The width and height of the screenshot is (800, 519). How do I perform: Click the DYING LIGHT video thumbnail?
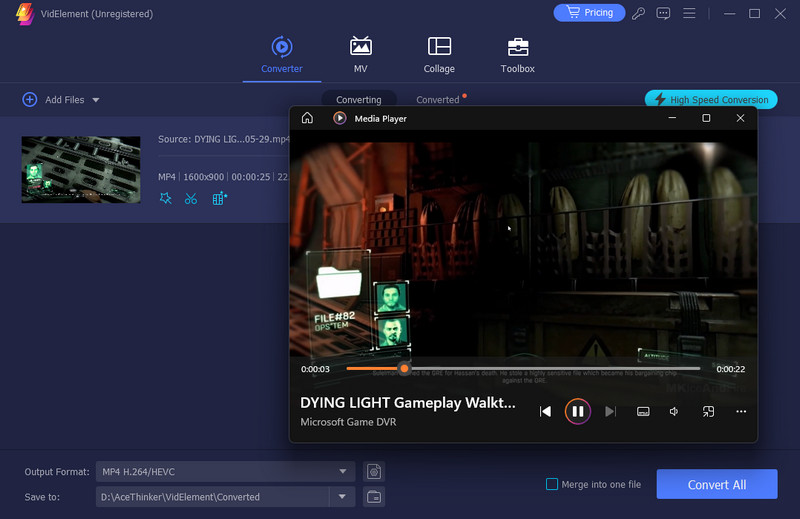[81, 169]
